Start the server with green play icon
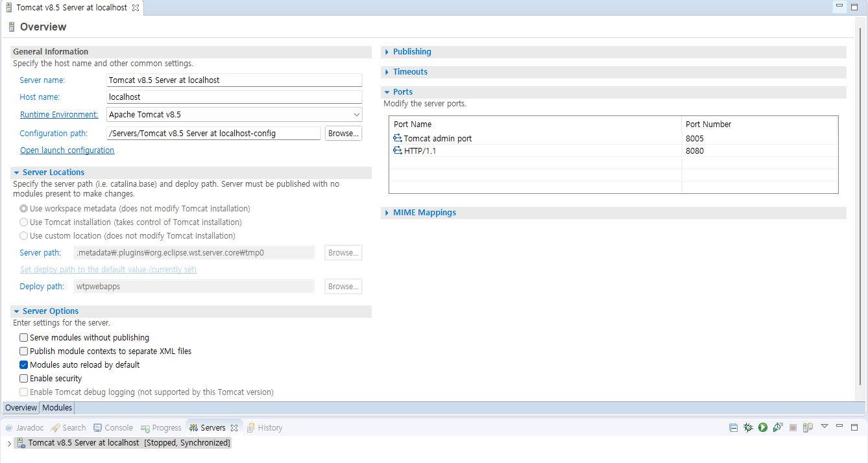868x463 pixels. pos(763,428)
